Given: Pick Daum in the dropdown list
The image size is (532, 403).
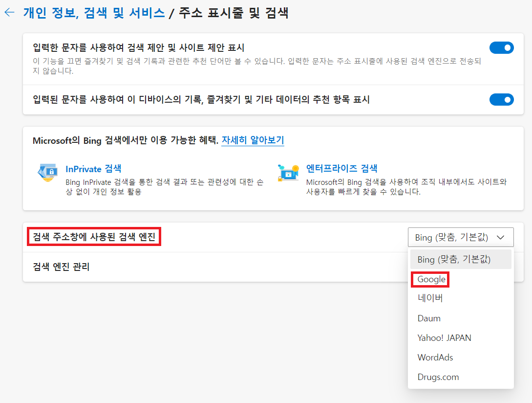Looking at the screenshot, I should tap(460, 318).
